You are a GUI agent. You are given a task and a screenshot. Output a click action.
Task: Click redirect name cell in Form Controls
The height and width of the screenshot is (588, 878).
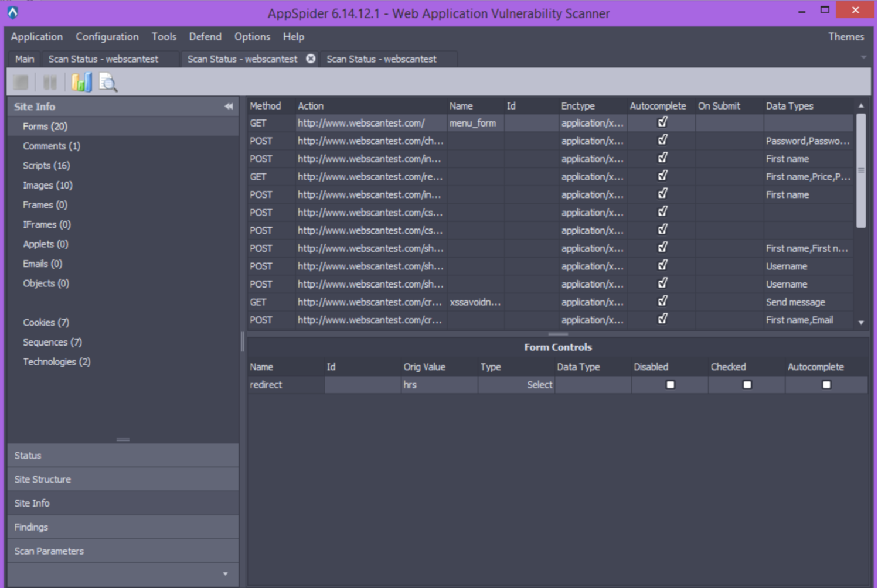[x=285, y=385]
